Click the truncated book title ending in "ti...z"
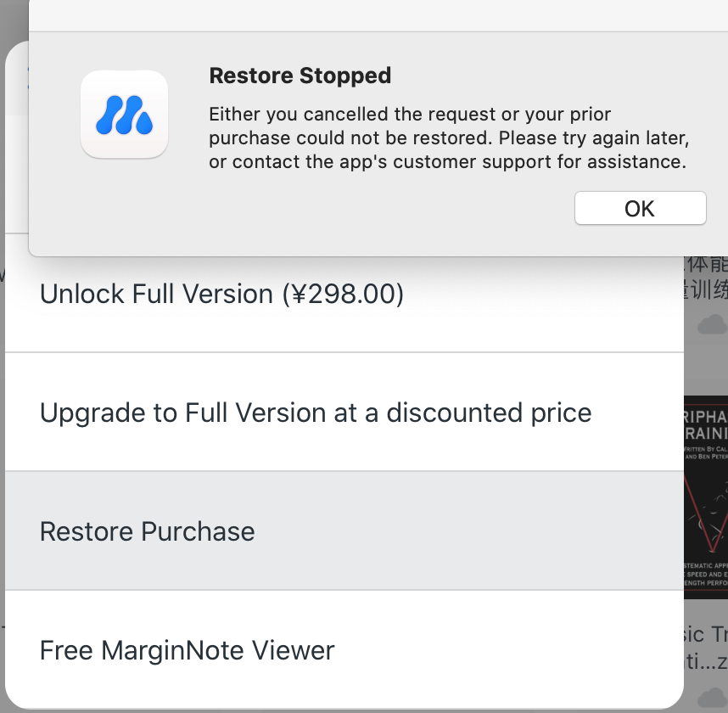This screenshot has height=713, width=728. [x=706, y=647]
